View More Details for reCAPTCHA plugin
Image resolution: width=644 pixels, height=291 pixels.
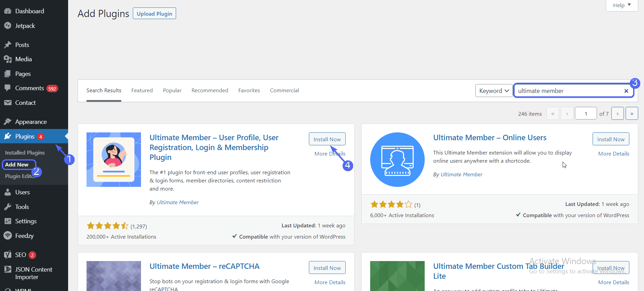click(330, 282)
